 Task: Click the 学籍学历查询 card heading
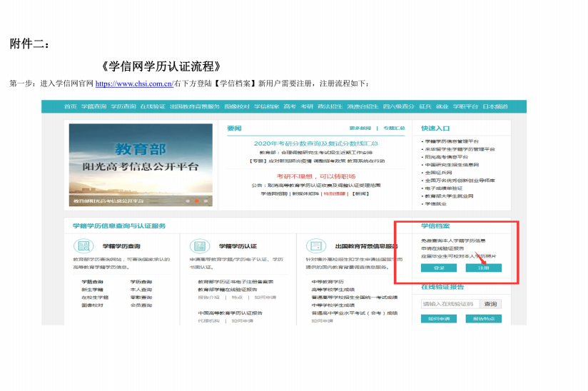click(x=121, y=246)
